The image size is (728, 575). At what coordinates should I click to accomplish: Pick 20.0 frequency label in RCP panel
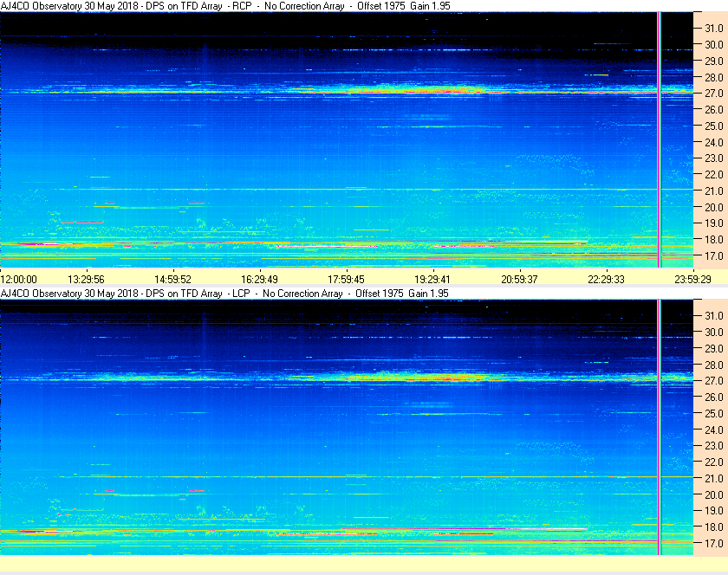(714, 207)
